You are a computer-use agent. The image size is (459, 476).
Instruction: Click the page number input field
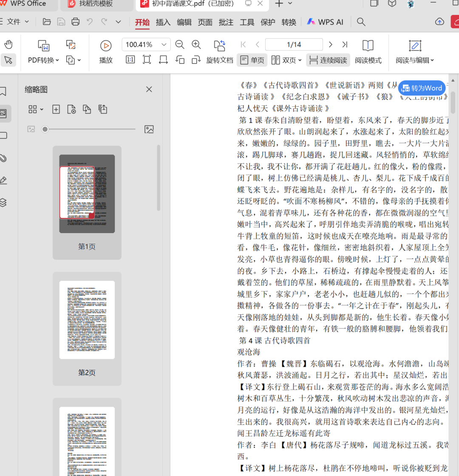click(294, 45)
